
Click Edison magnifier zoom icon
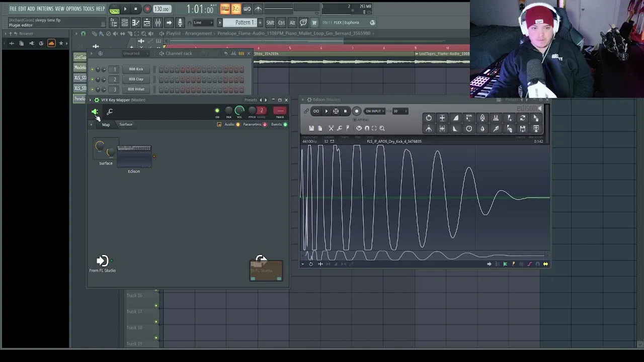point(382,129)
